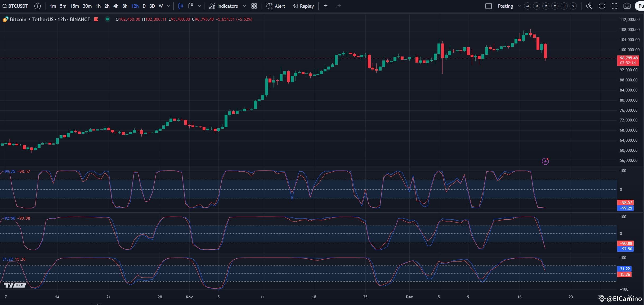Undo the last chart action
The width and height of the screenshot is (644, 305).
pyautogui.click(x=326, y=6)
